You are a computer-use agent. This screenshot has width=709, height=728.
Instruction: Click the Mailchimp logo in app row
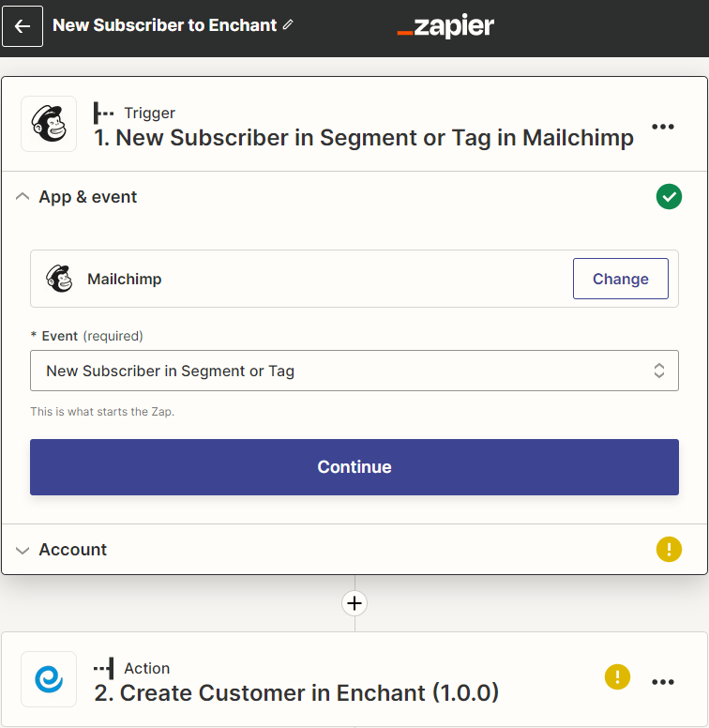click(x=60, y=279)
